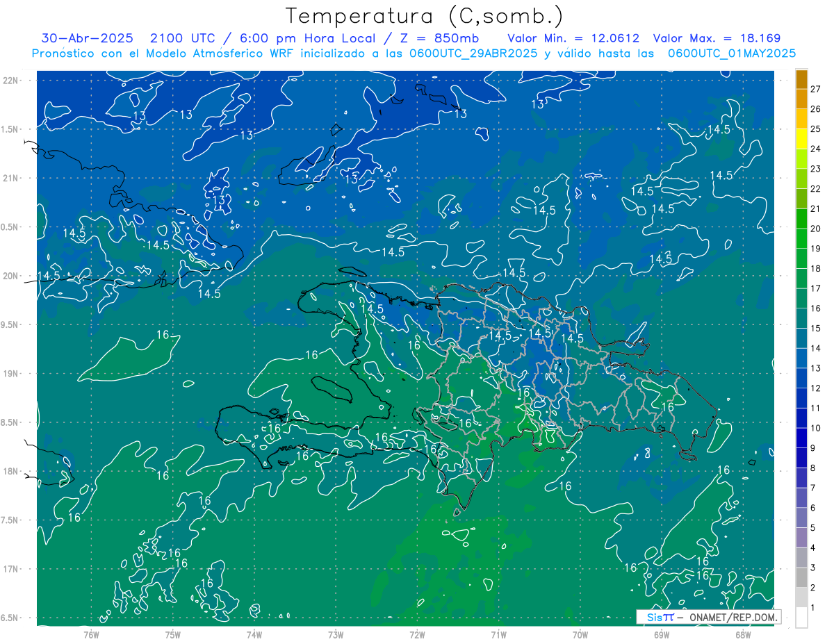Click the "19N" latitude axis label
This screenshot has height=644, width=834.
11,374
